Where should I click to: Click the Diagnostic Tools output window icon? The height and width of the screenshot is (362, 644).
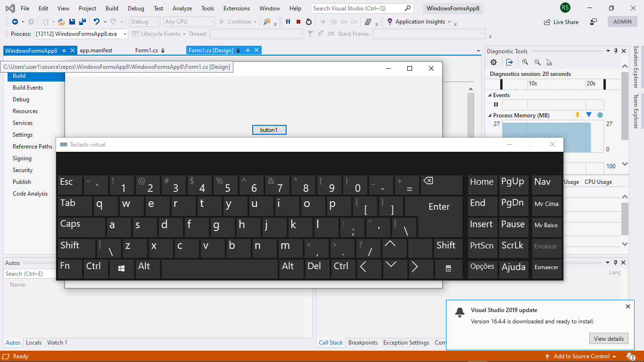(510, 62)
